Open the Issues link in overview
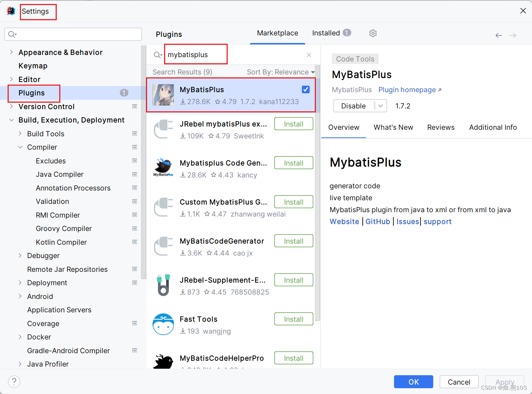 (x=408, y=222)
